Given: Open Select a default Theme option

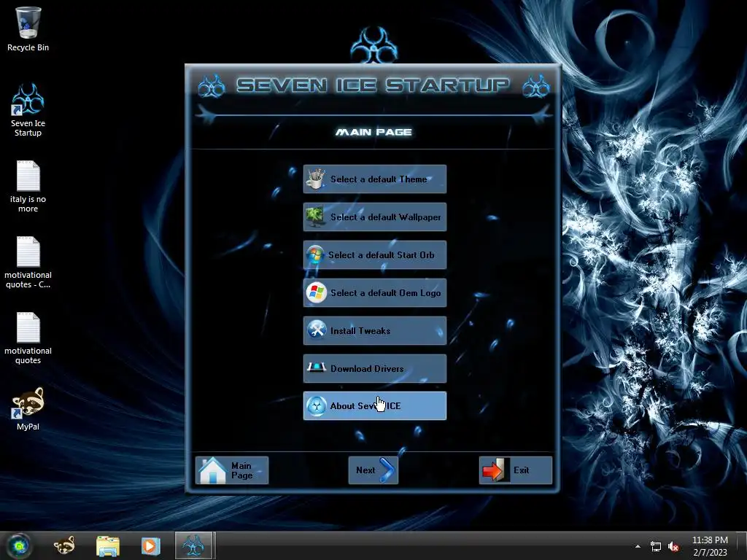Looking at the screenshot, I should tap(374, 179).
